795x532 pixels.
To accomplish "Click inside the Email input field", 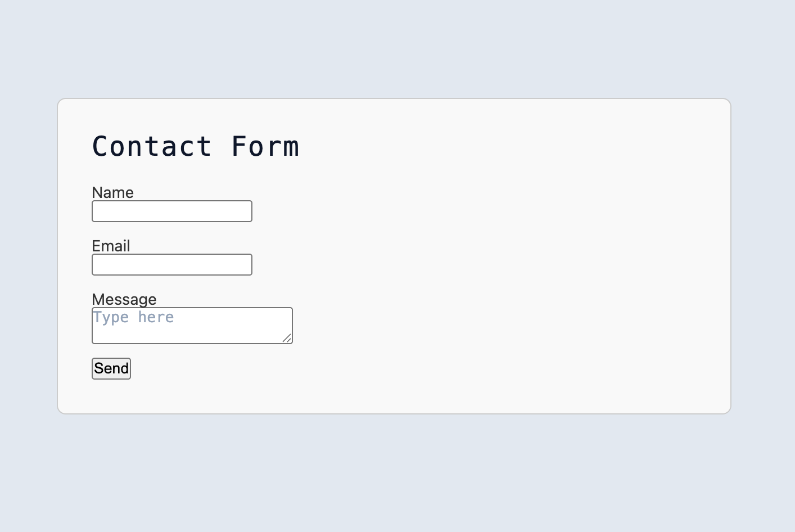I will (x=171, y=264).
